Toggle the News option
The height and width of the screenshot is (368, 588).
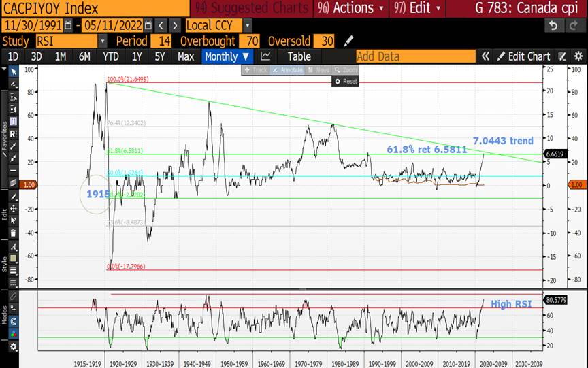(318, 70)
